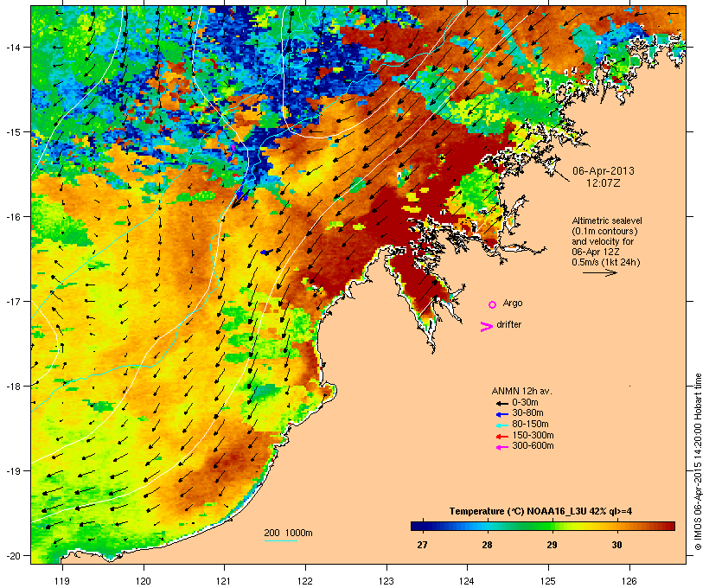This screenshot has width=709, height=588.
Task: Click the drifter legend label
Action: (x=508, y=325)
